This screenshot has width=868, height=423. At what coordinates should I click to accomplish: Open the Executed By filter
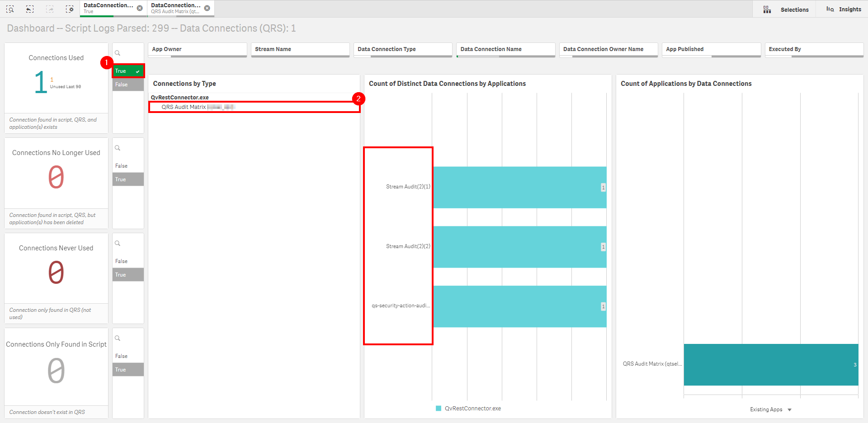coord(813,49)
